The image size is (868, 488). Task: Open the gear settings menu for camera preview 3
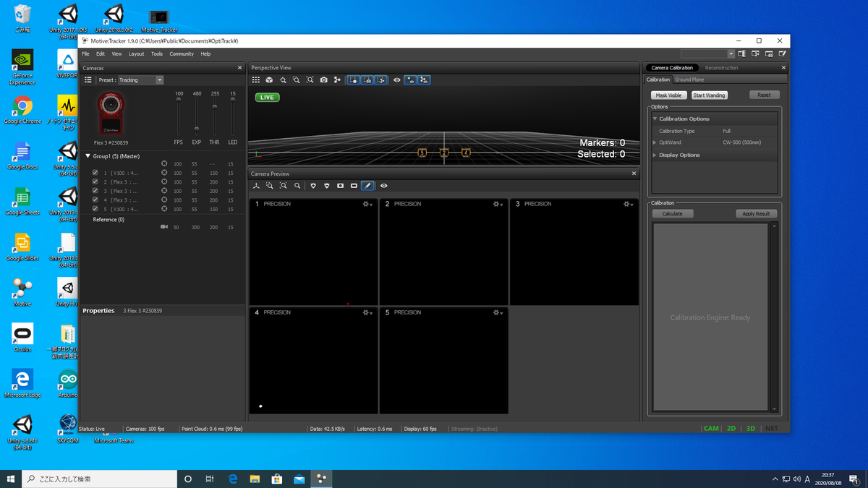click(628, 205)
